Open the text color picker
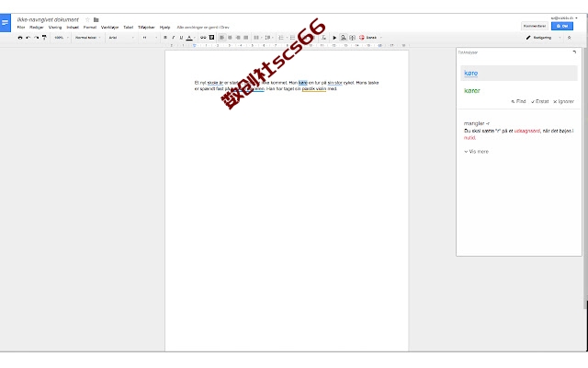Image resolution: width=588 pixels, height=368 pixels. pyautogui.click(x=189, y=38)
